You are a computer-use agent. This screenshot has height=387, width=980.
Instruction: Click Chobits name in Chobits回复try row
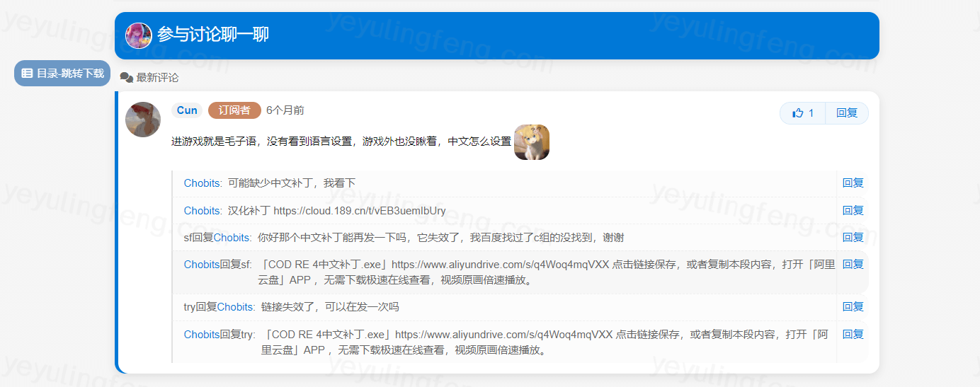202,335
